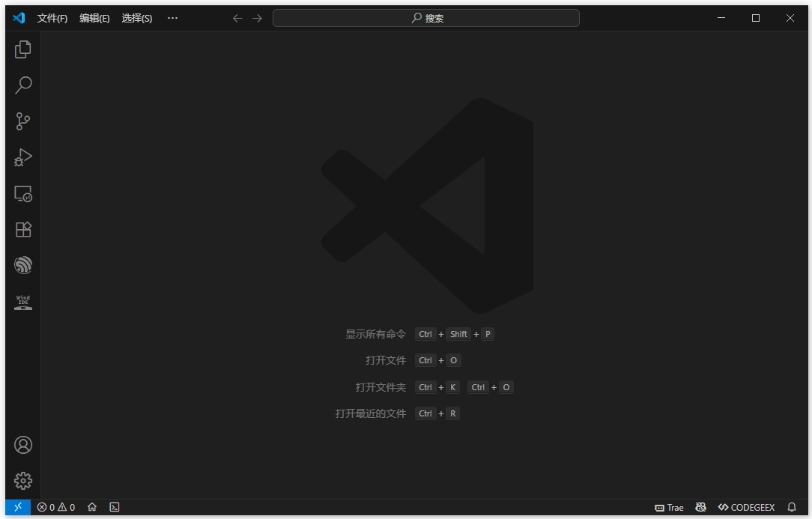Toggle the notifications bell

(x=792, y=507)
